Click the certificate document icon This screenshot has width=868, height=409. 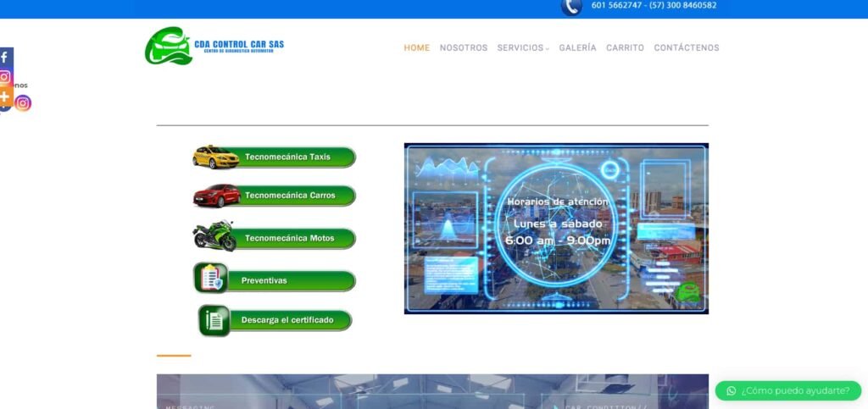pos(214,321)
